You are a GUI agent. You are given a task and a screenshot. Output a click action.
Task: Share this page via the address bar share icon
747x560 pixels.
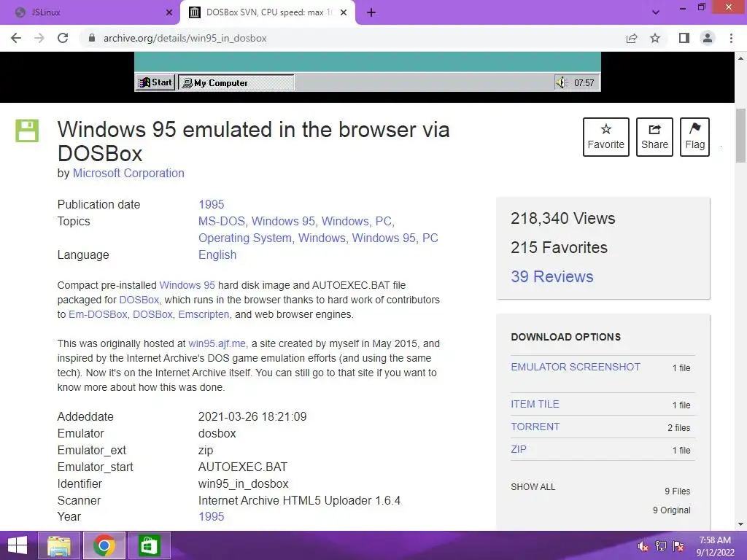click(x=632, y=38)
